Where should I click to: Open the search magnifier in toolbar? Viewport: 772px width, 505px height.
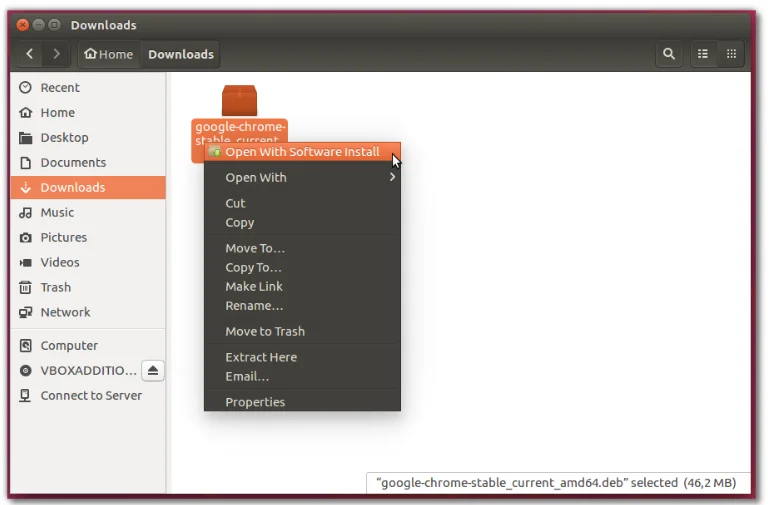(x=669, y=54)
